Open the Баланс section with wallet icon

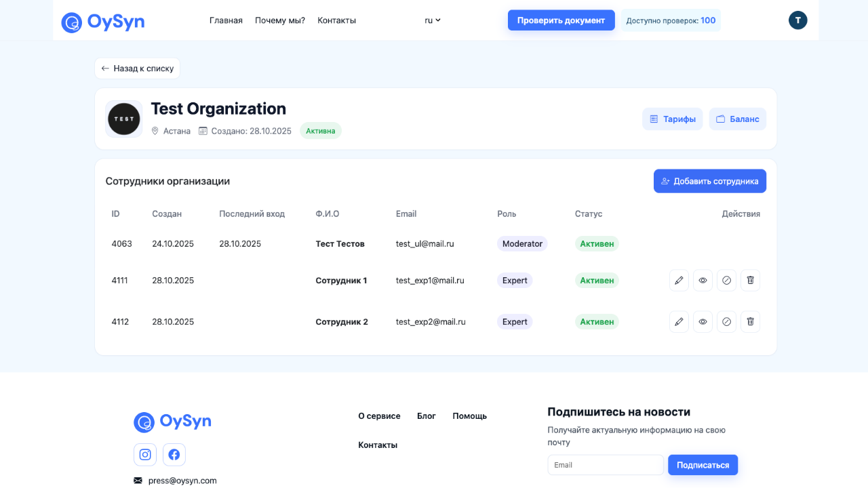[x=737, y=119]
